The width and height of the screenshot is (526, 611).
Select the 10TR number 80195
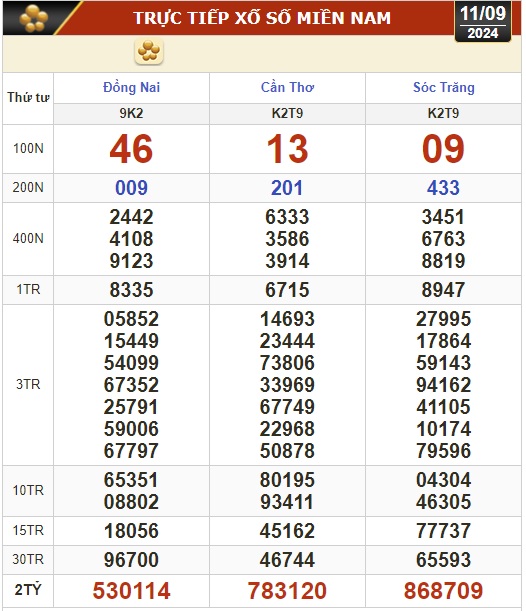pyautogui.click(x=287, y=480)
